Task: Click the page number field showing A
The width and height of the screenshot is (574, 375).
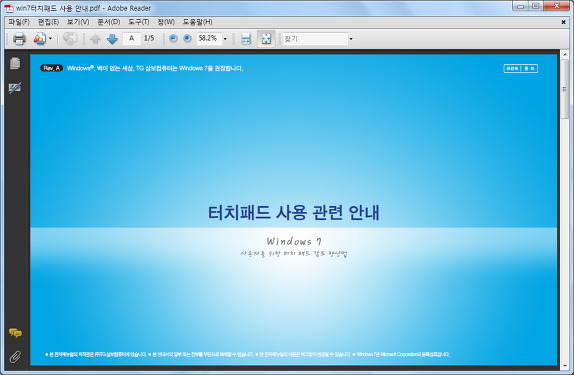Action: [132, 38]
